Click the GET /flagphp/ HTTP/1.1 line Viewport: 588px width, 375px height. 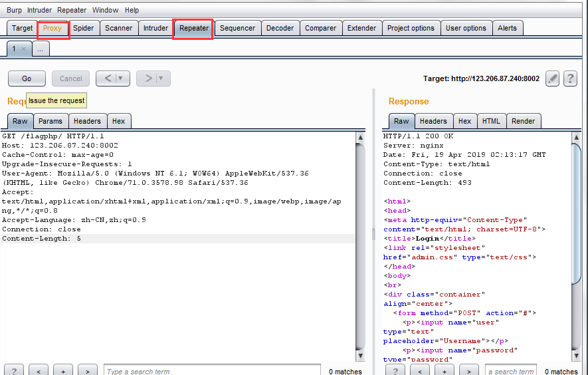[53, 136]
